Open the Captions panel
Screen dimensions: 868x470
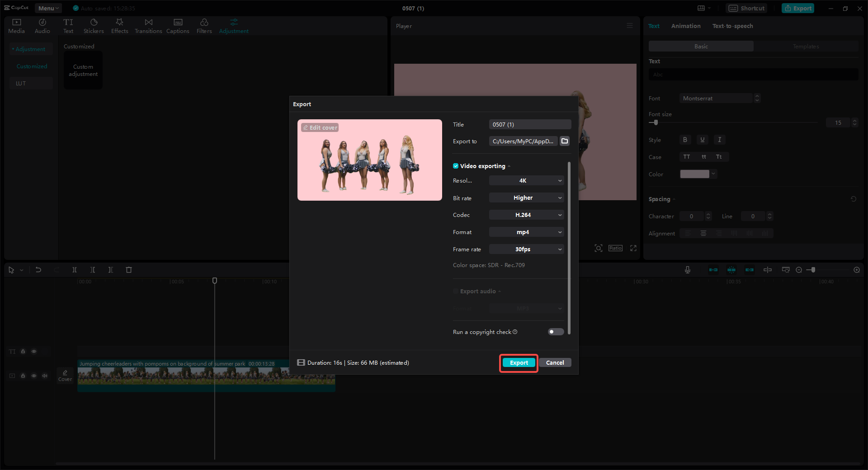click(x=178, y=25)
